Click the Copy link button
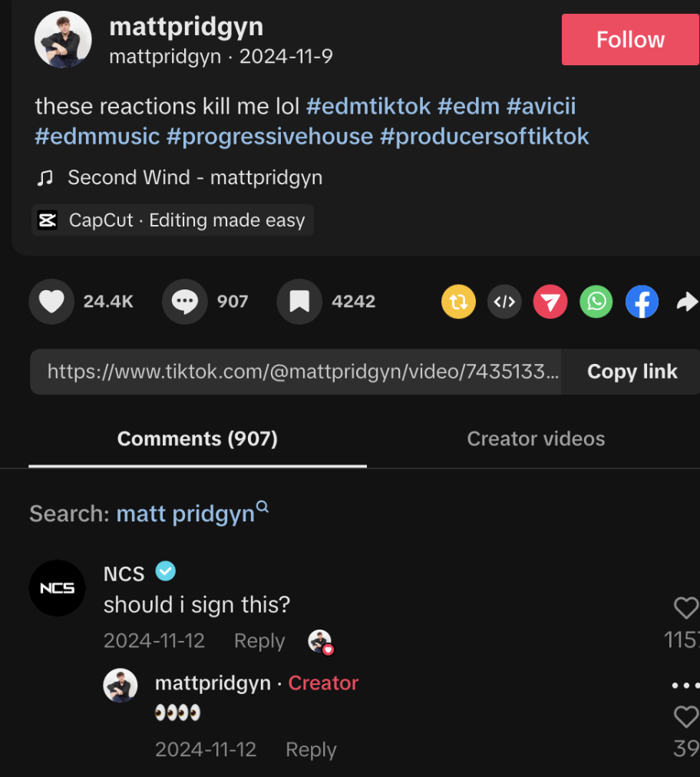This screenshot has width=700, height=777. point(632,372)
